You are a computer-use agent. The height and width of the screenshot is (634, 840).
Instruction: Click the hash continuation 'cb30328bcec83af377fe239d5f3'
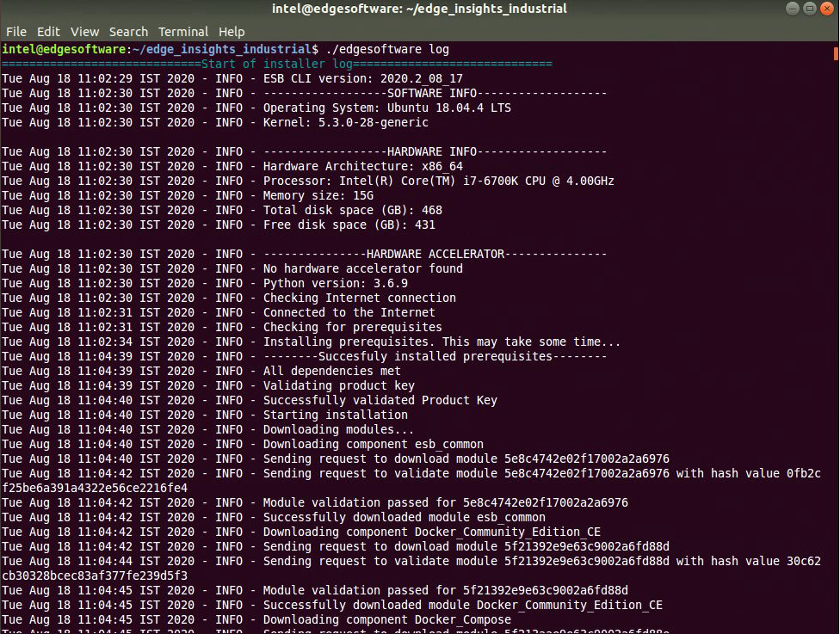point(95,576)
